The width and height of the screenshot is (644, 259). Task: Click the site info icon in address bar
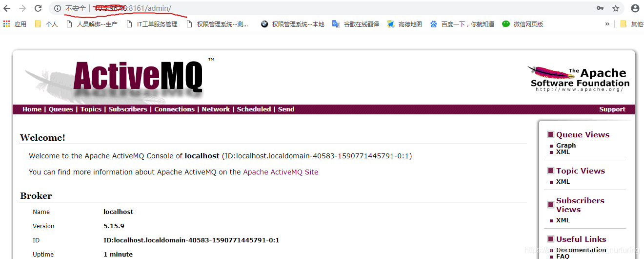pyautogui.click(x=58, y=8)
